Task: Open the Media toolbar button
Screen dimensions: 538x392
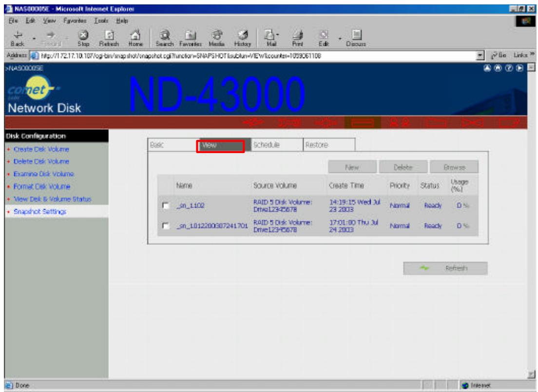Action: 216,39
